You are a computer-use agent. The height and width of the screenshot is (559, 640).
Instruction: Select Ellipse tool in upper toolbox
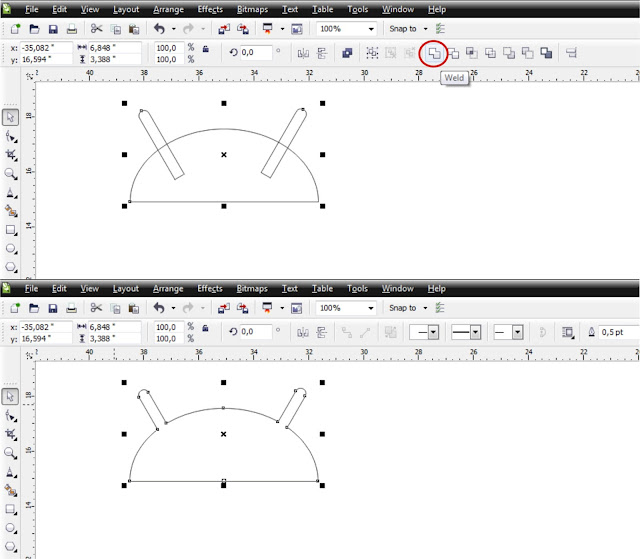click(x=11, y=248)
